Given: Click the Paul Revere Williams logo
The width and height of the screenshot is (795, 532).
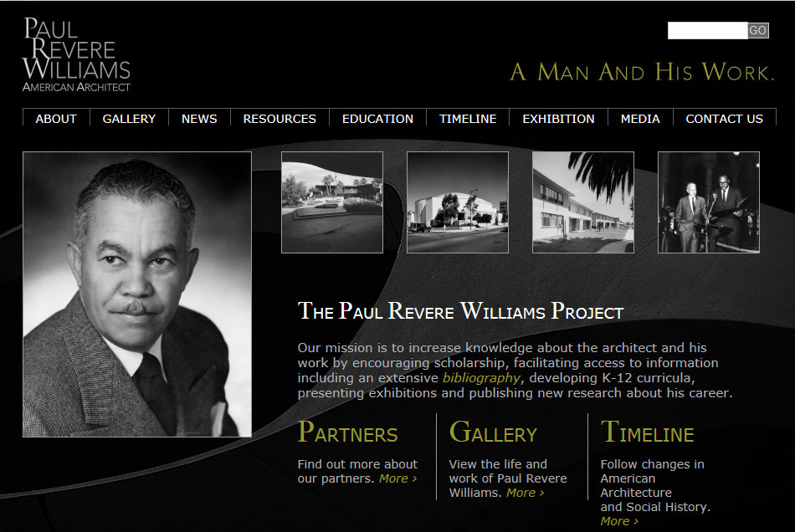Looking at the screenshot, I should (x=76, y=54).
